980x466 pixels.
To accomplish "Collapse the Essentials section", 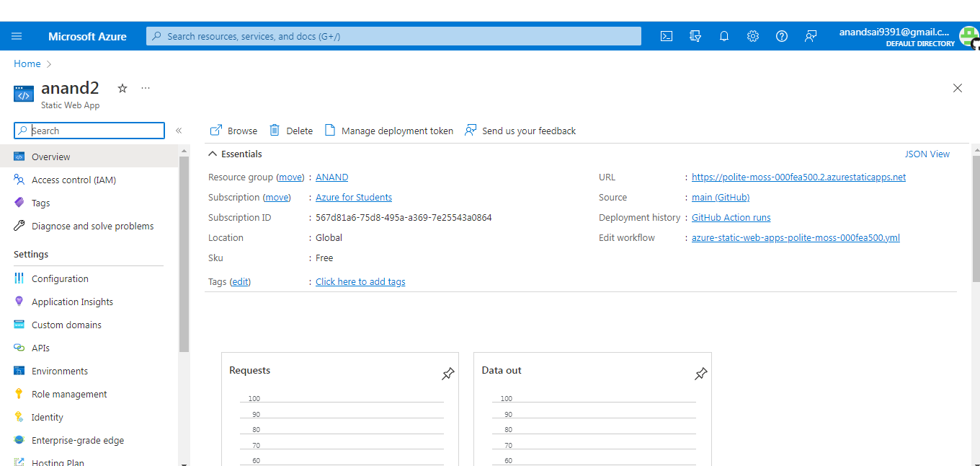I will click(213, 153).
